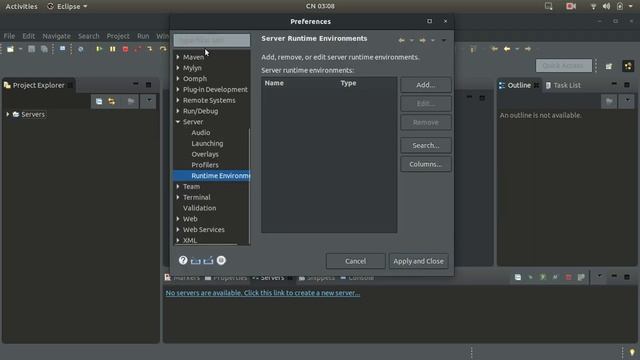The height and width of the screenshot is (360, 640).
Task: Minimize the Project Explorer panel
Action: pyautogui.click(x=136, y=84)
